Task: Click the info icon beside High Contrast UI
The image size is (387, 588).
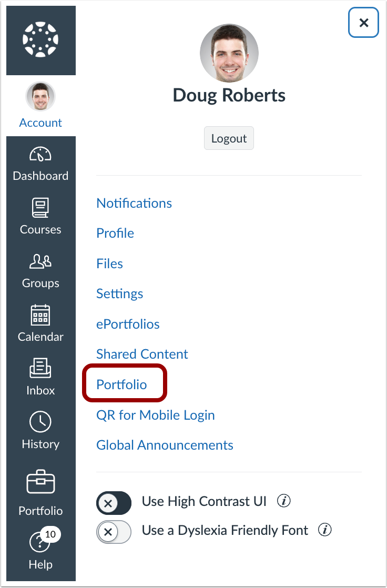Action: coord(283,501)
